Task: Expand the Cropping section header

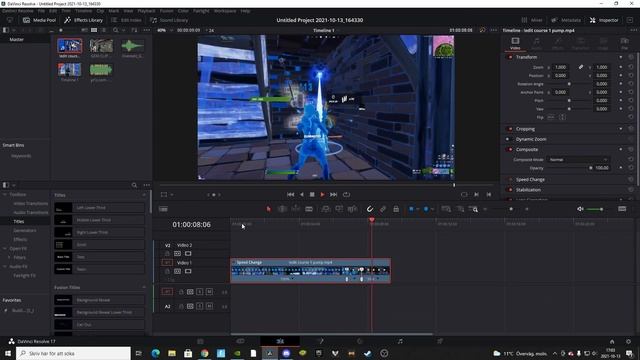Action: coord(525,129)
